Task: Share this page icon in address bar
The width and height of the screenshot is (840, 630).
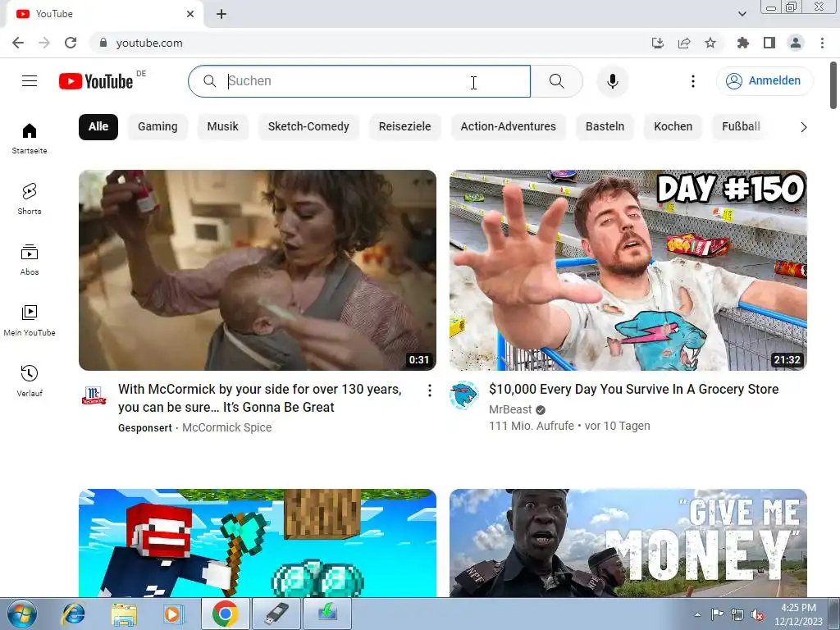Action: (x=684, y=43)
